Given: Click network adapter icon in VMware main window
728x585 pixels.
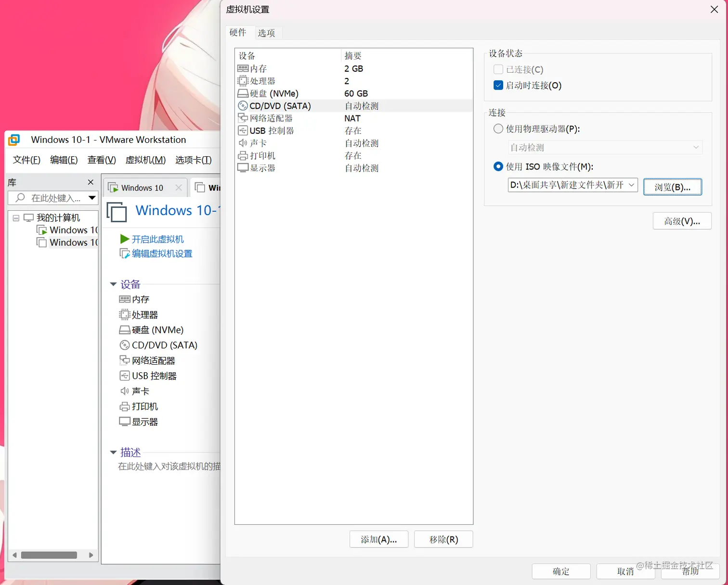Looking at the screenshot, I should (x=125, y=360).
